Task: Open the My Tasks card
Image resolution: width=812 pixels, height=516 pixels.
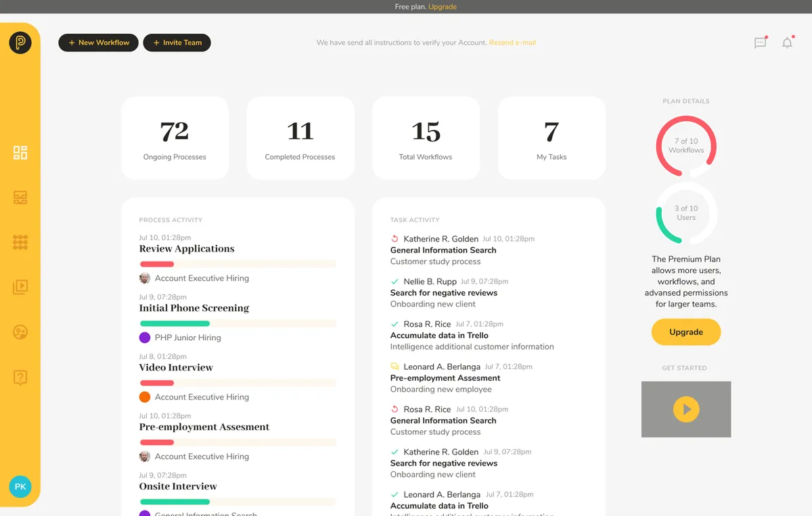Action: 551,138
